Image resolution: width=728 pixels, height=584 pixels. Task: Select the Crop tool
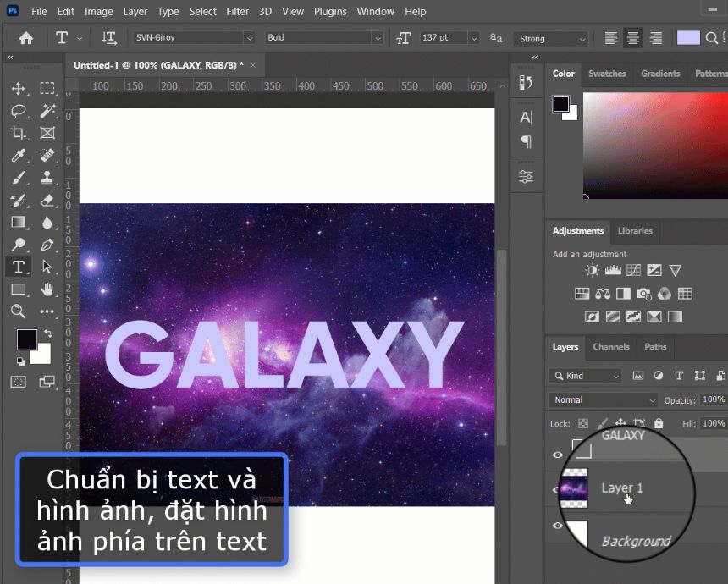18,133
